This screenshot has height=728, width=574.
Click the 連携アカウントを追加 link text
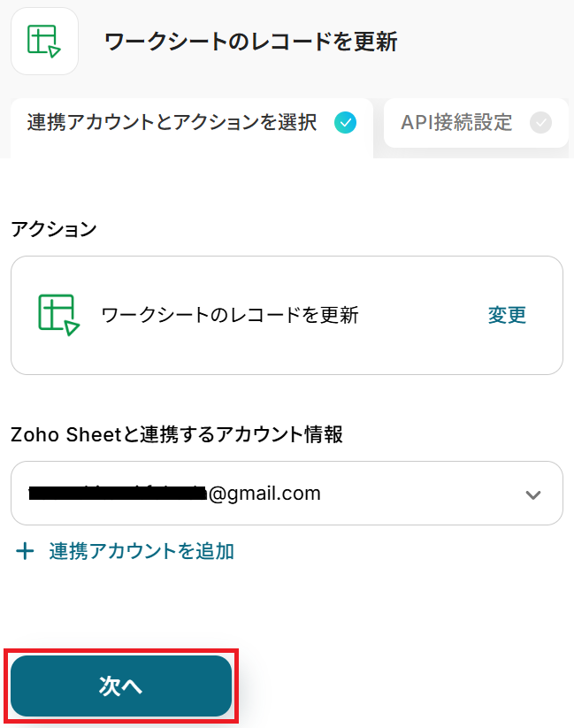(142, 552)
